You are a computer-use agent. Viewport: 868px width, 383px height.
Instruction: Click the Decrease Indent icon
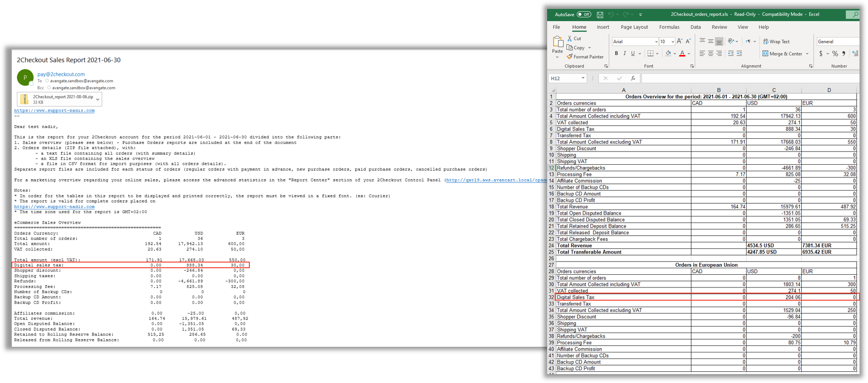tap(731, 54)
